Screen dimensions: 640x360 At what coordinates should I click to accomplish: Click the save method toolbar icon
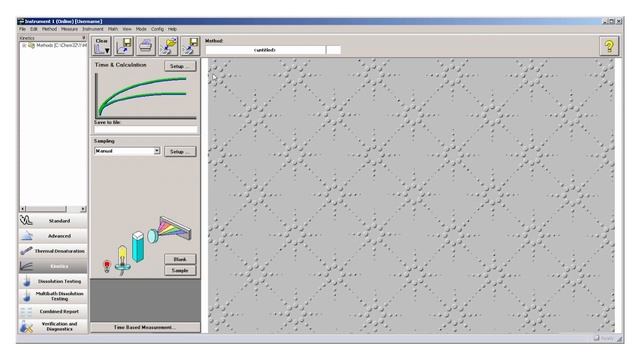(190, 46)
